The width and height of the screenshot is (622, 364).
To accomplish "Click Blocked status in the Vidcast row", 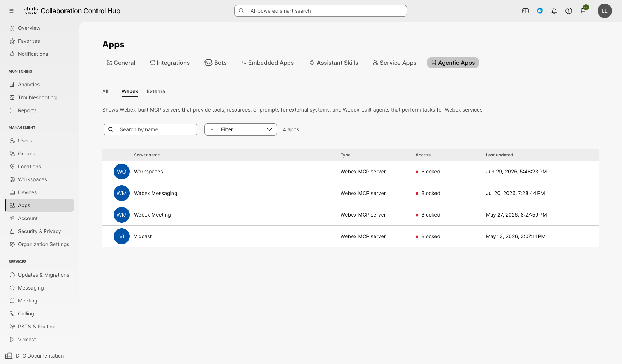I will 428,236.
